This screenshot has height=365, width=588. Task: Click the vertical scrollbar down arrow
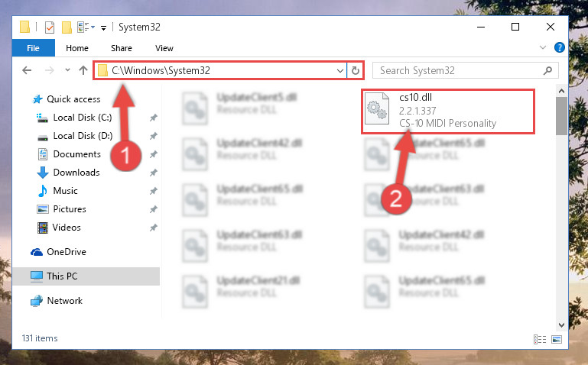tap(561, 325)
